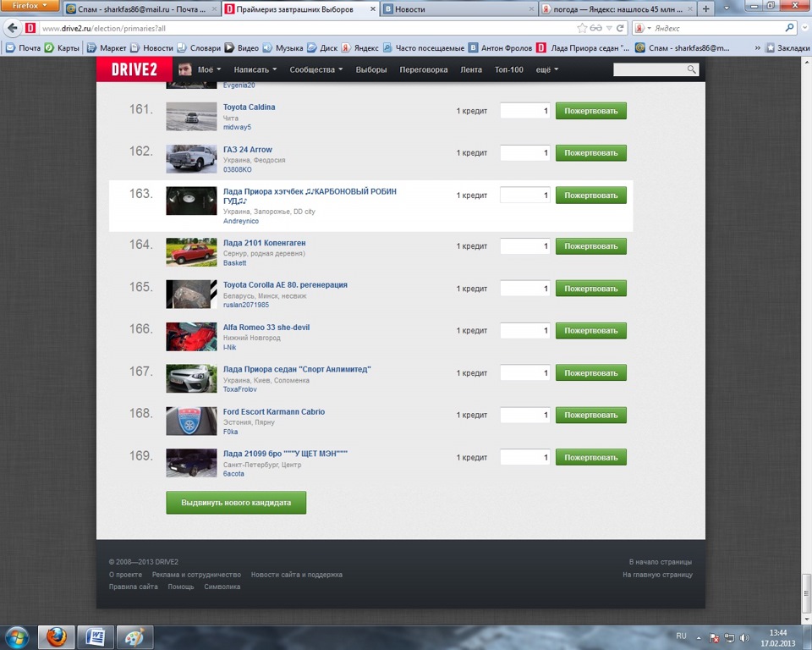
Task: Open Лада Приора седан Спорт Анлимитед link
Action: [297, 369]
